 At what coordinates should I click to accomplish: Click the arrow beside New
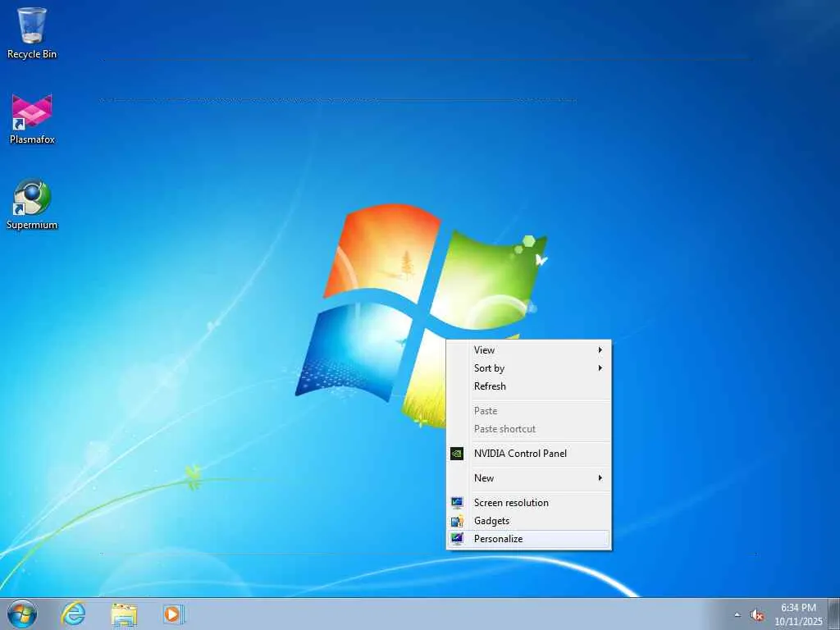600,478
